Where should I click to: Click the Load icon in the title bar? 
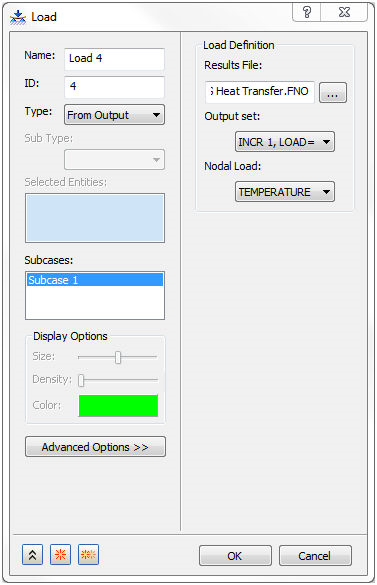coord(18,17)
